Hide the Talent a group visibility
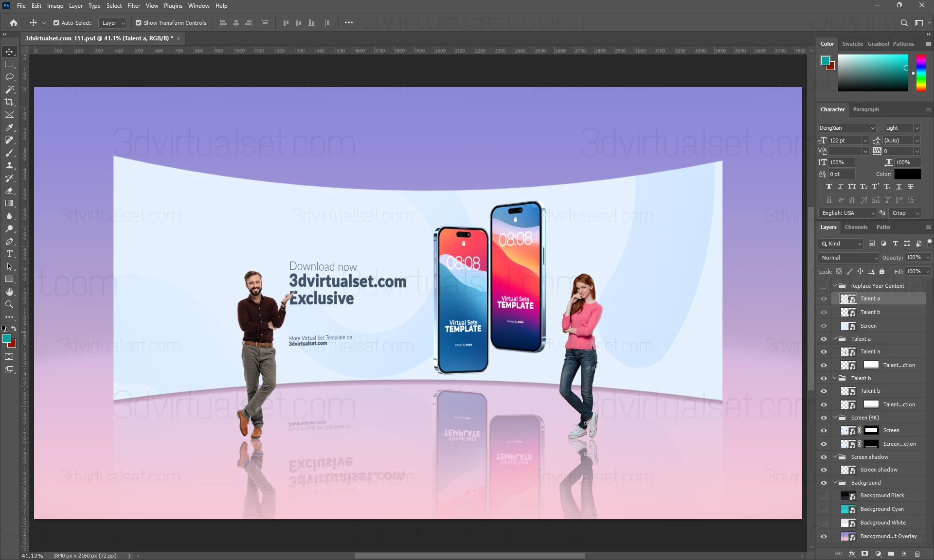This screenshot has height=560, width=934. 824,339
